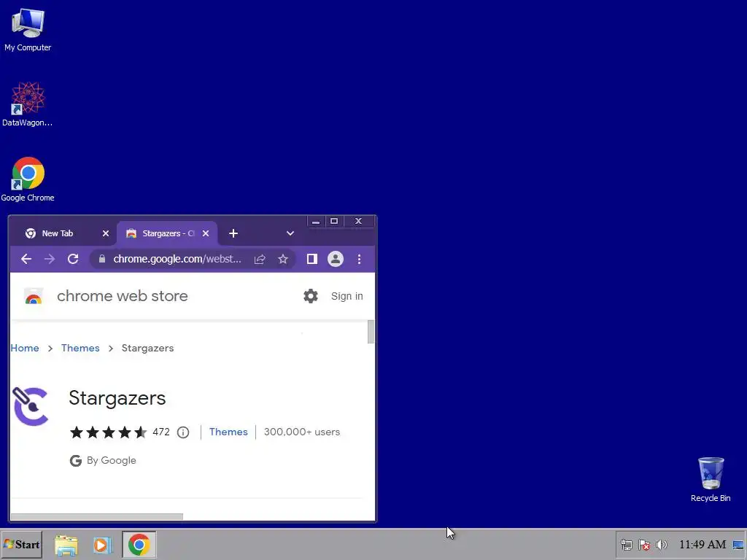Image resolution: width=747 pixels, height=560 pixels.
Task: Close the New Tab tab
Action: 106,233
